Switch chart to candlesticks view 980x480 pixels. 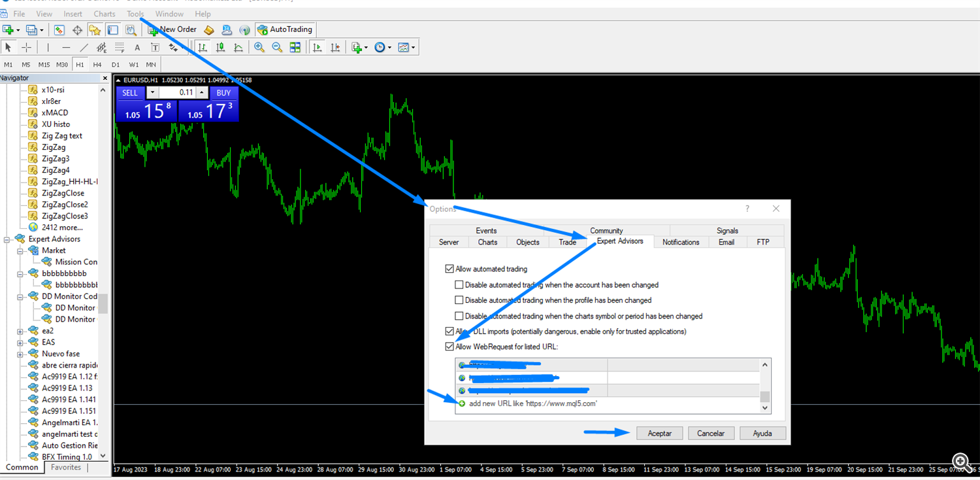[221, 47]
